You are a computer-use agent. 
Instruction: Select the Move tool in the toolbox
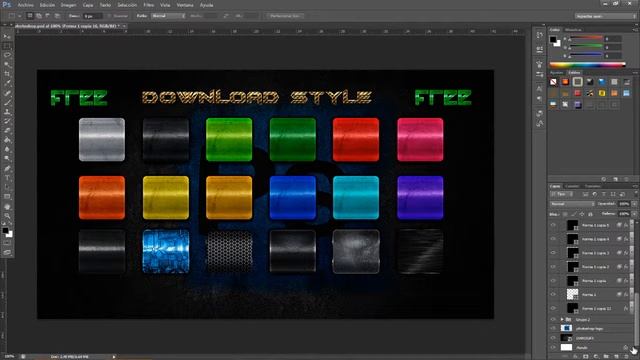7,37
